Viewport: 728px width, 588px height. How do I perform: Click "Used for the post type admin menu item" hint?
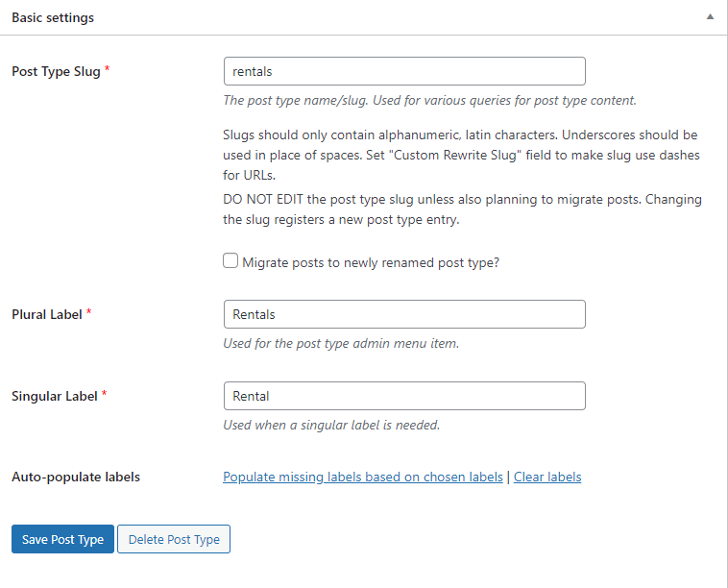point(341,343)
